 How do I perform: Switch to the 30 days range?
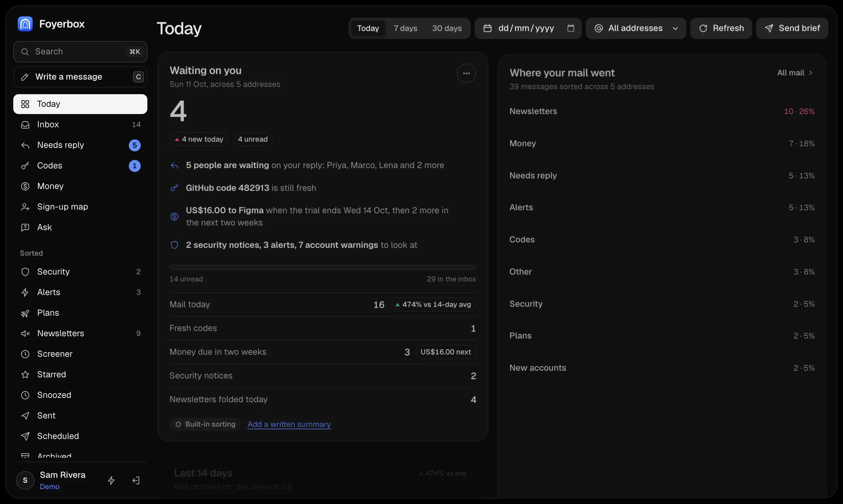click(447, 28)
